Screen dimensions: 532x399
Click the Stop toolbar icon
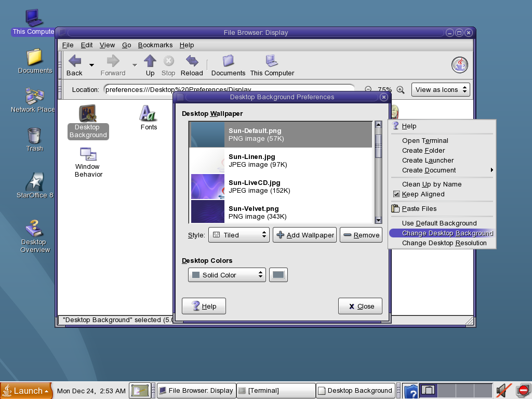[168, 65]
